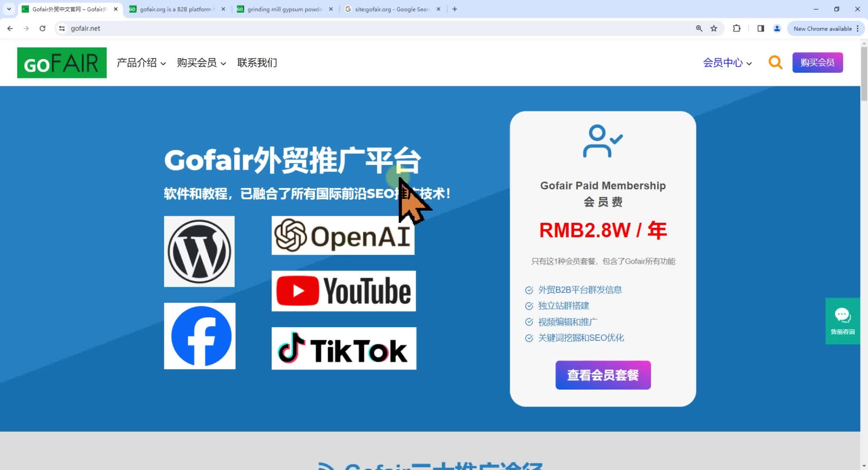Image resolution: width=868 pixels, height=470 pixels.
Task: Click the WordPress logo image
Action: (199, 252)
